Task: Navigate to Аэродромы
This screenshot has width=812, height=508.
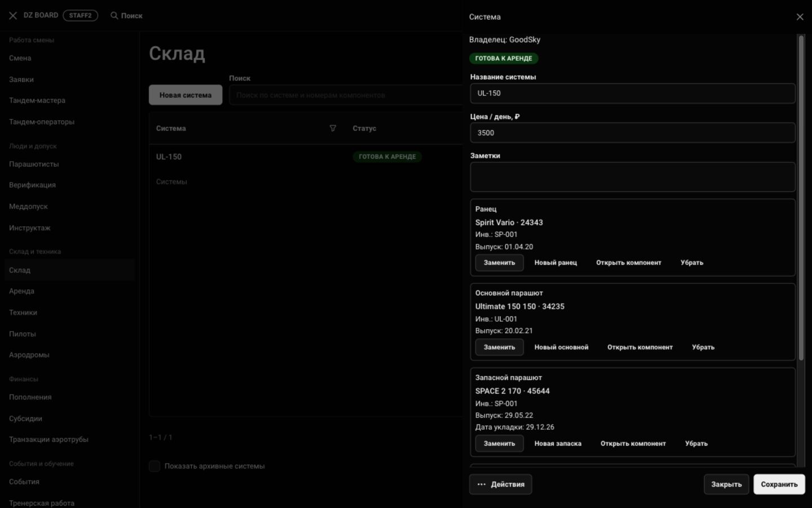Action: 29,355
